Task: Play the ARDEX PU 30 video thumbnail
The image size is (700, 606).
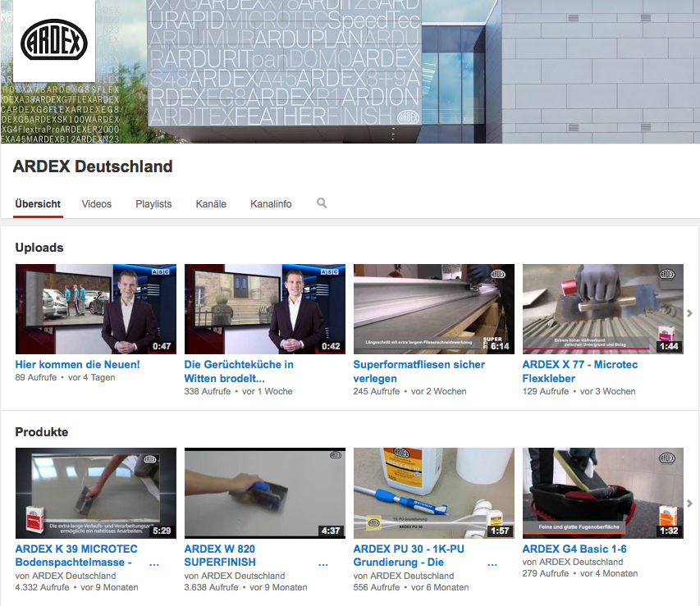Action: tap(433, 493)
